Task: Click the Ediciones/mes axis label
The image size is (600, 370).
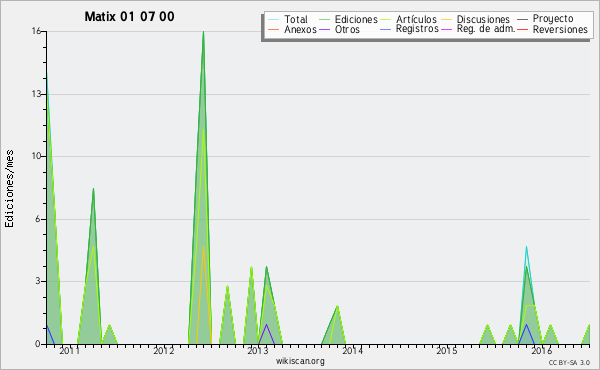Action: click(9, 189)
